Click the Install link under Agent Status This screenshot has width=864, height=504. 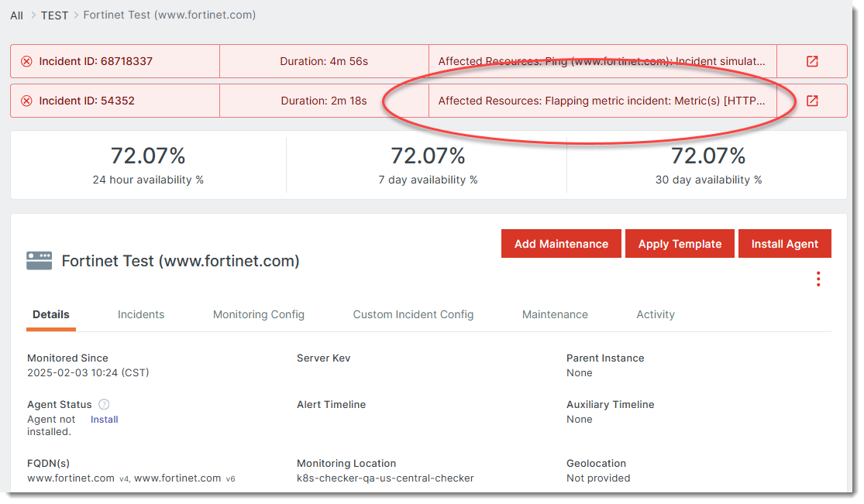coord(105,420)
